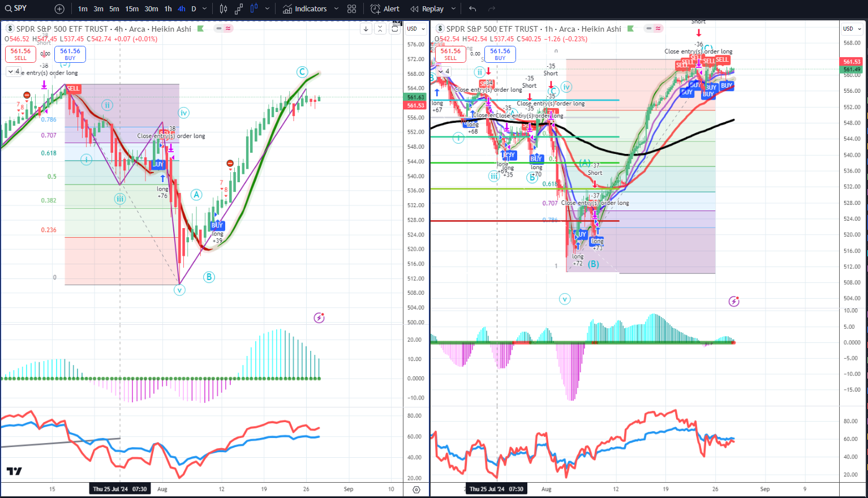Click the 'Thu 25 Jul '24 07:30' label, 4h chart
The height and width of the screenshot is (498, 868).
tap(120, 489)
